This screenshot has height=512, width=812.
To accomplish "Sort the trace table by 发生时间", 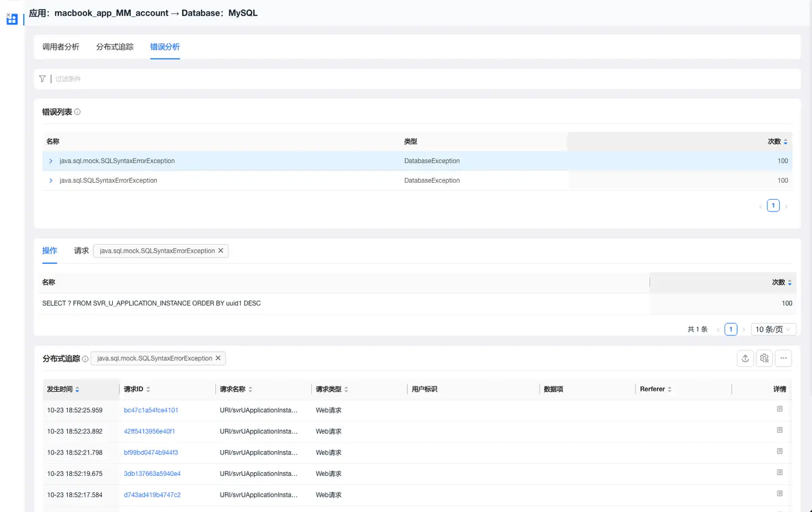I will 77,390.
